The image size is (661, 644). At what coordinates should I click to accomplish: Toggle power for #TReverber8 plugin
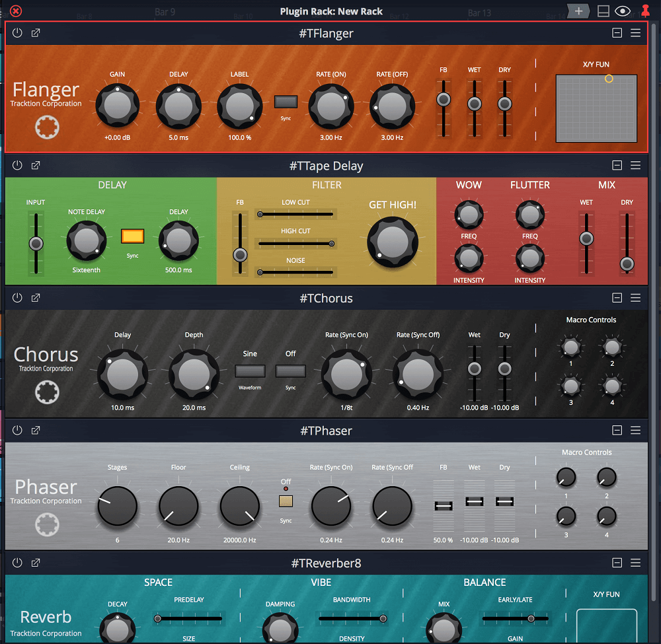click(17, 562)
